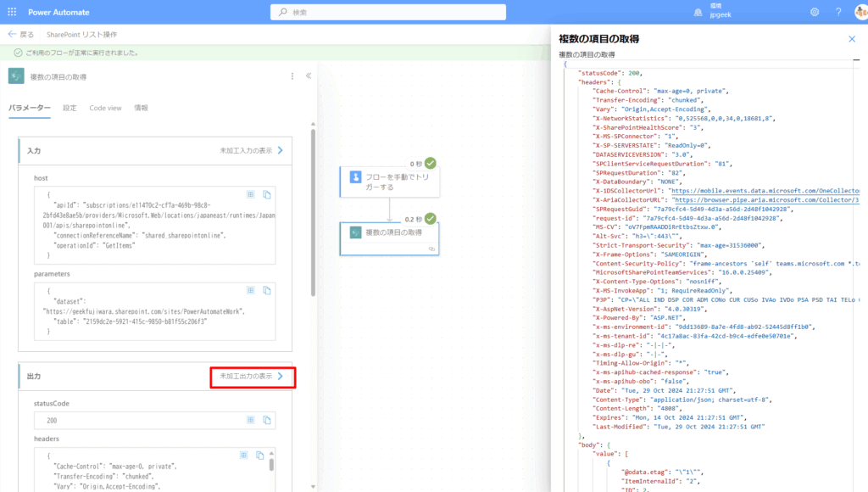868x492 pixels.
Task: Switch to the パラメーター tab
Action: tap(30, 108)
